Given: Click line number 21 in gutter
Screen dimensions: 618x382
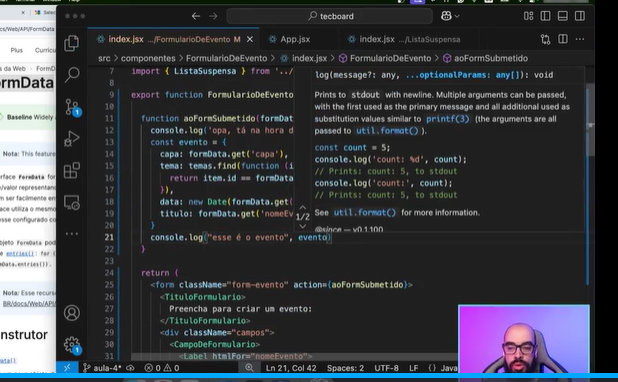Looking at the screenshot, I should click(109, 237).
